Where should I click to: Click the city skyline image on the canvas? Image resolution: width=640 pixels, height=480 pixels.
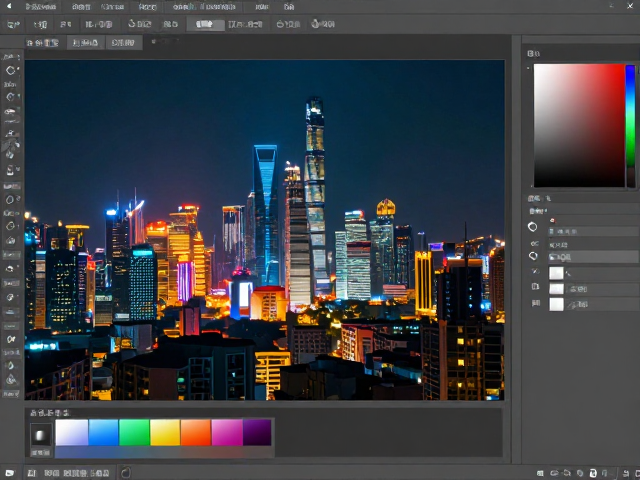point(264,230)
